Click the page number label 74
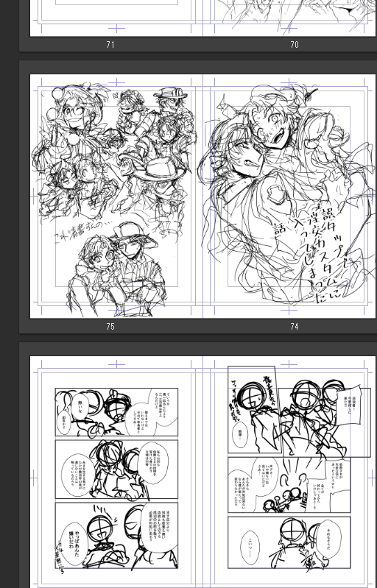This screenshot has height=588, width=377. pos(295,327)
